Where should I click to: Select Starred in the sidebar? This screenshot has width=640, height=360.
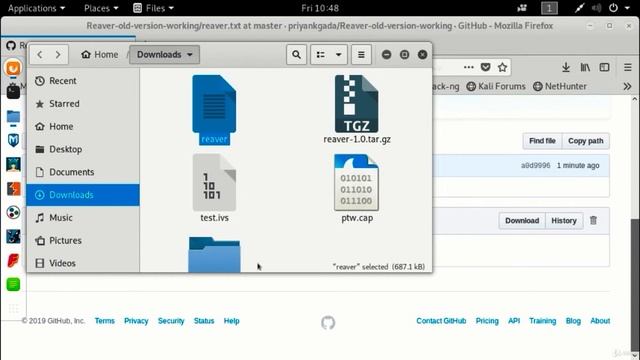point(83,104)
